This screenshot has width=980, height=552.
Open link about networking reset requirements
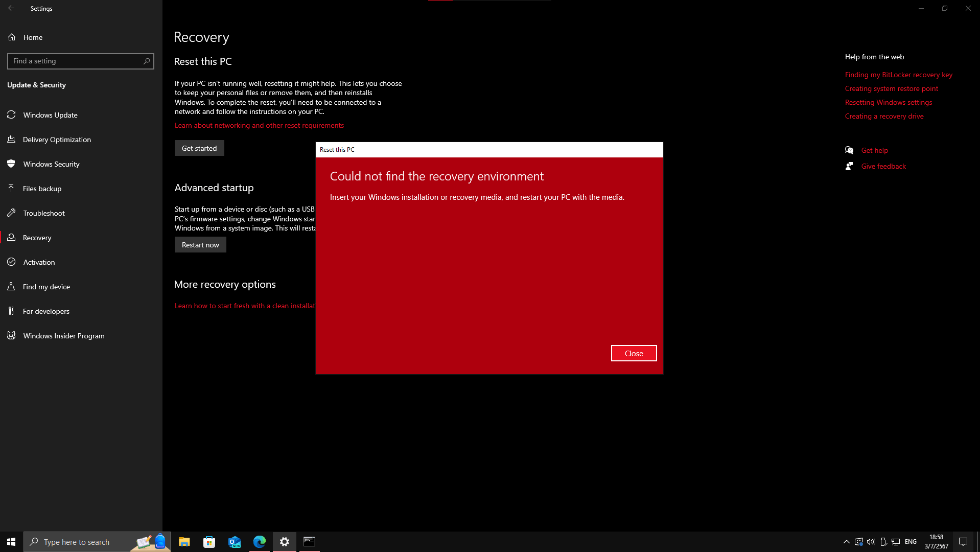tap(259, 125)
